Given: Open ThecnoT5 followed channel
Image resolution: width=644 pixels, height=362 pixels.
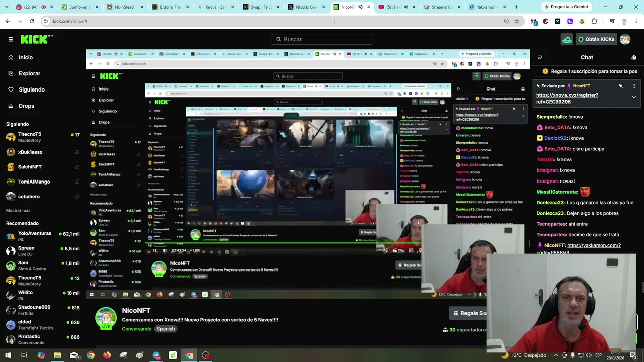Looking at the screenshot, I should pos(43,137).
